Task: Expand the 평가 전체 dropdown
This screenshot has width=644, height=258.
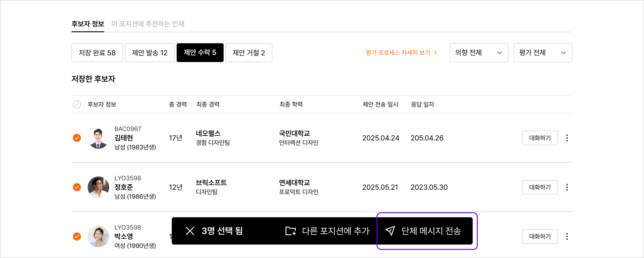Action: click(543, 53)
